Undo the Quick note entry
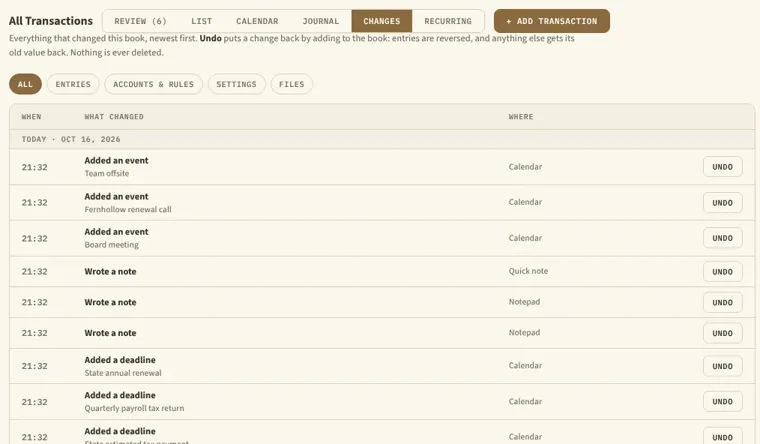Viewport: 760px width, 444px height. [722, 271]
